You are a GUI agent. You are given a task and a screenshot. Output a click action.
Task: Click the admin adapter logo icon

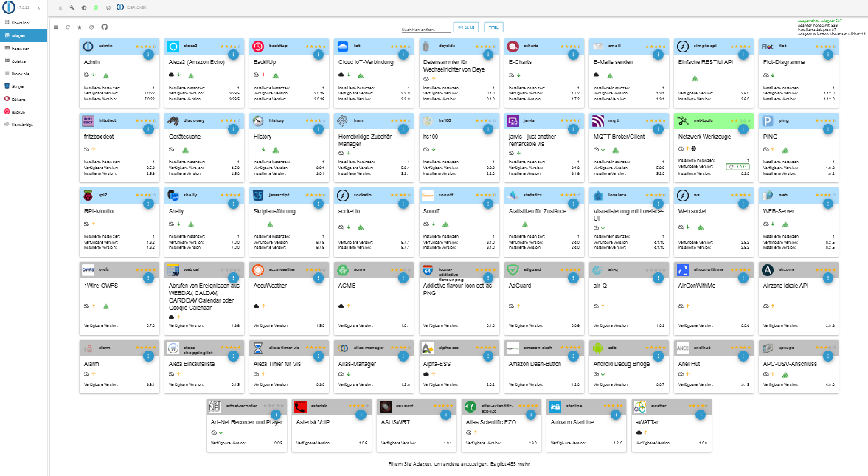click(88, 46)
